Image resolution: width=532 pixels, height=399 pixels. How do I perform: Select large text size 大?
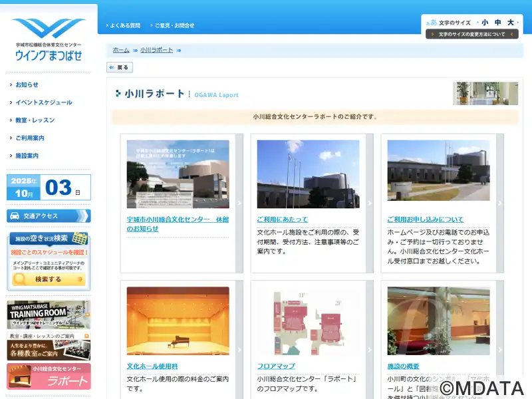pyautogui.click(x=511, y=23)
